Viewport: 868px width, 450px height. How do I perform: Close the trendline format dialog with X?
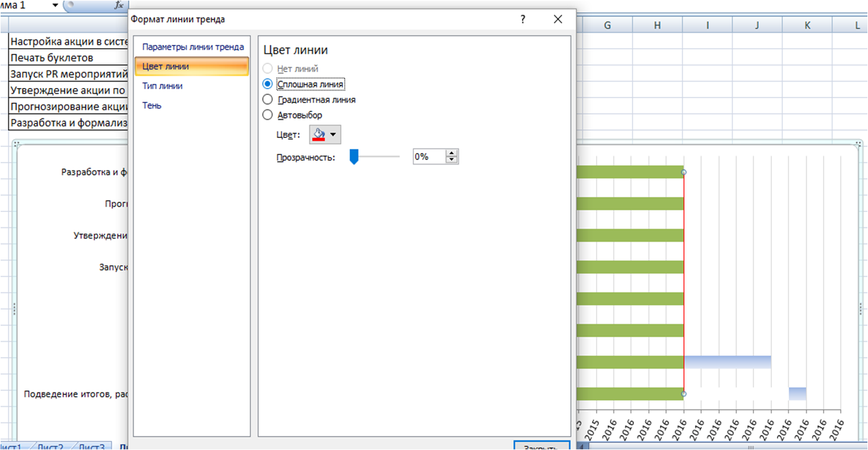(x=557, y=20)
